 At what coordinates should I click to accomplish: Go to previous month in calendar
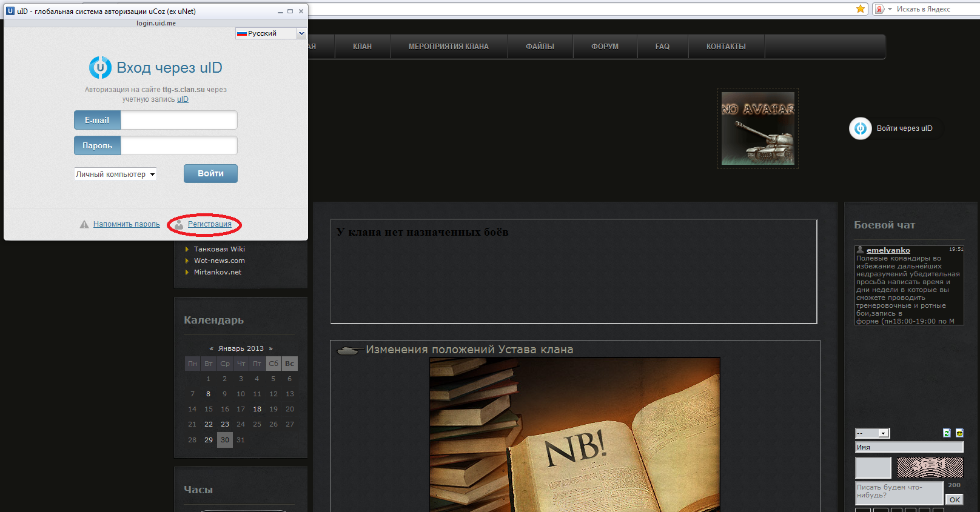click(211, 348)
